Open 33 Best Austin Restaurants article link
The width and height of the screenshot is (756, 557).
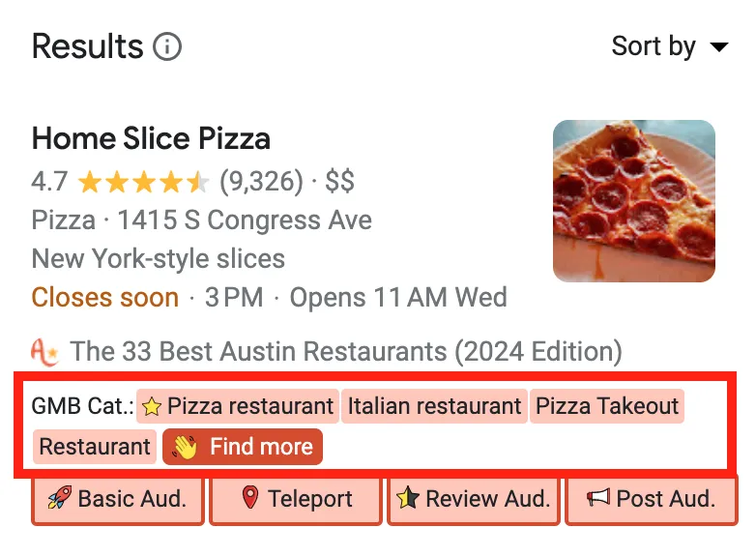click(346, 351)
